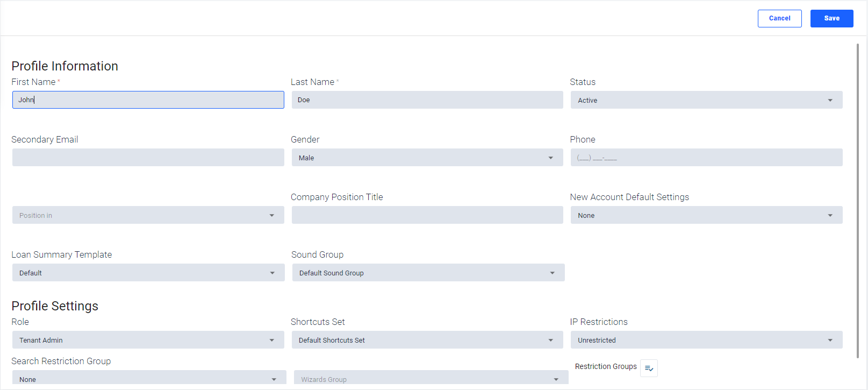Click the Profile Settings heading
Image resolution: width=868 pixels, height=390 pixels.
(x=55, y=306)
